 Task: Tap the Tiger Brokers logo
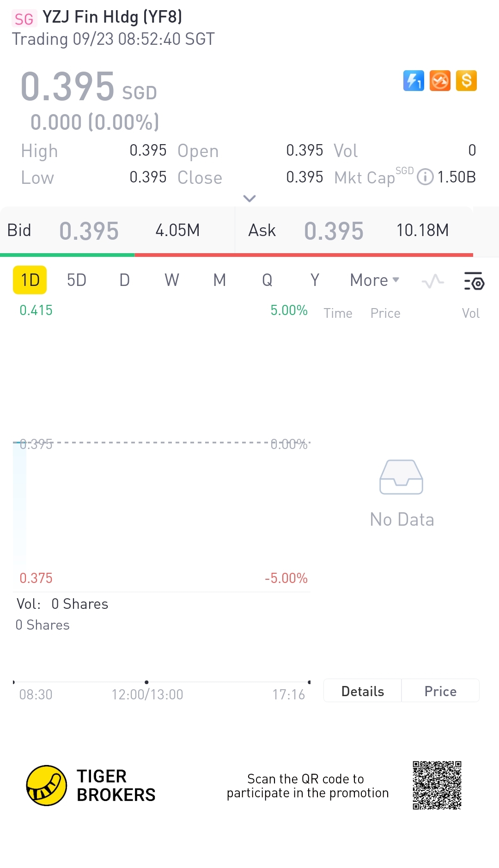pyautogui.click(x=47, y=785)
